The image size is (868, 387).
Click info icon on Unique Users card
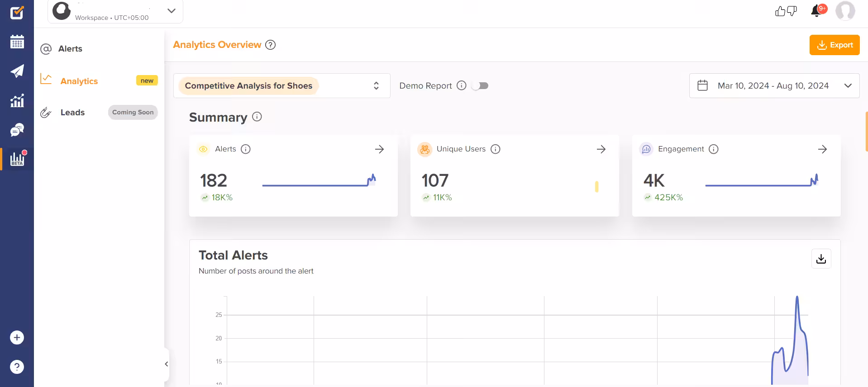point(495,149)
